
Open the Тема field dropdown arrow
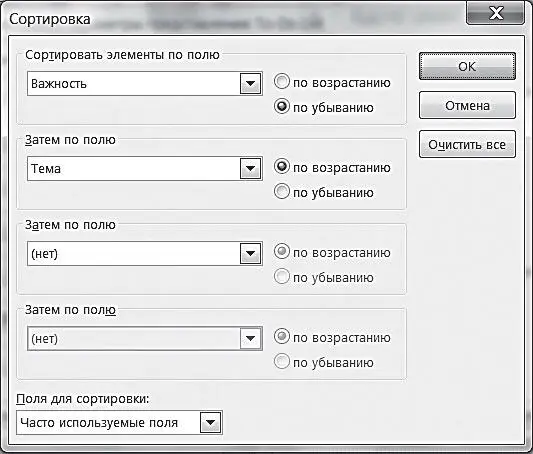(251, 169)
